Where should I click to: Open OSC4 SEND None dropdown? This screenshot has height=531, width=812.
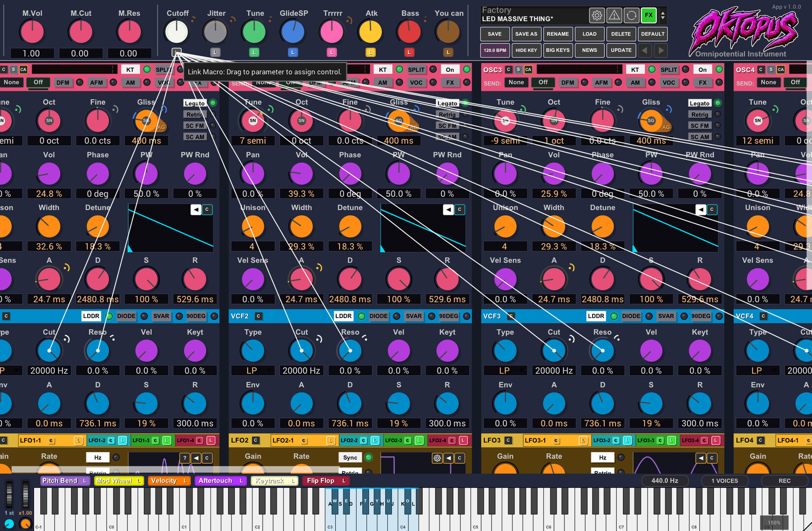[x=768, y=82]
